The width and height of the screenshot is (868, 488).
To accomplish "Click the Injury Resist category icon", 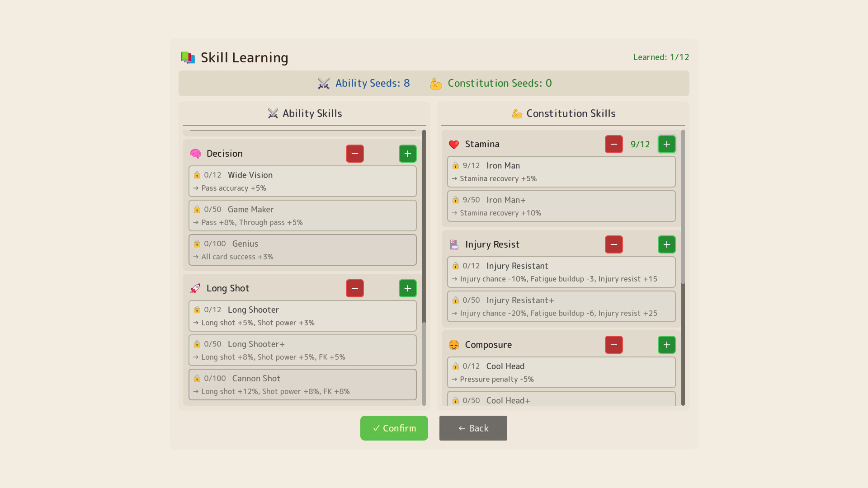I will [x=454, y=244].
